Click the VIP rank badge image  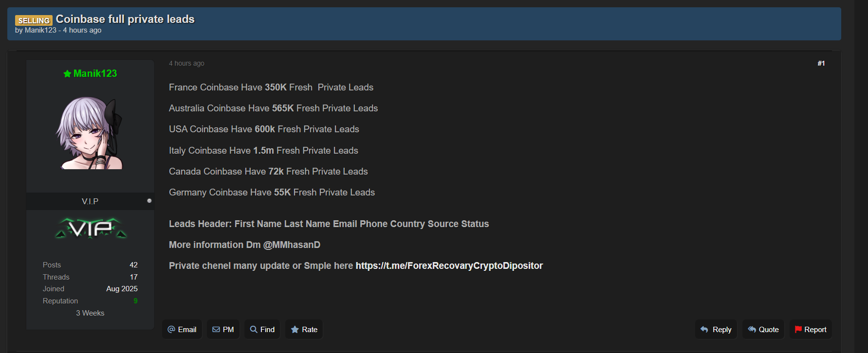click(91, 228)
